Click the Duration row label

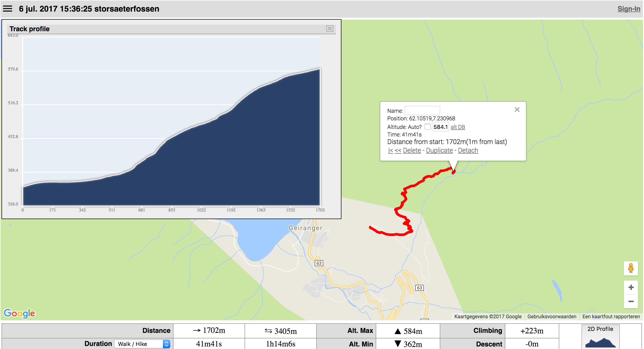[x=98, y=344]
